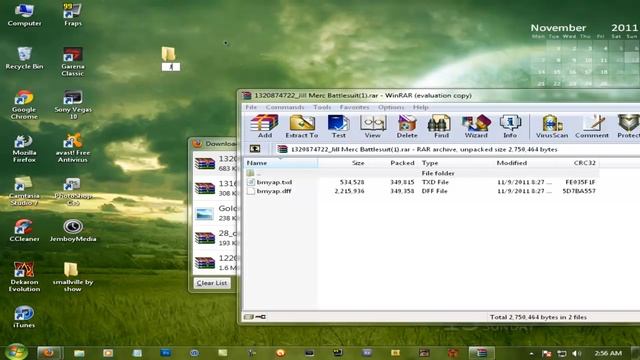Screen dimensions: 640x360
Task: Launch the iTunes desktop shortcut
Action: pos(24,317)
